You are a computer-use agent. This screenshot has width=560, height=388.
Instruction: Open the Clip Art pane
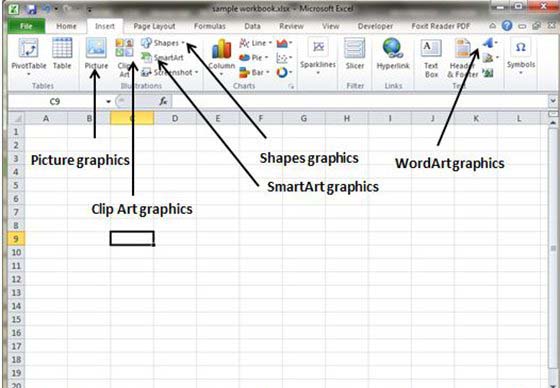tap(124, 57)
